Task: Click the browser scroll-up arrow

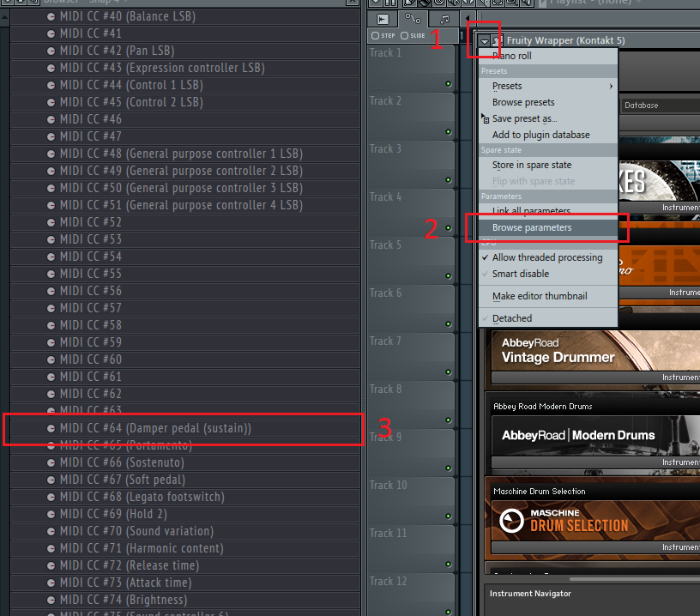Action: pos(4,18)
